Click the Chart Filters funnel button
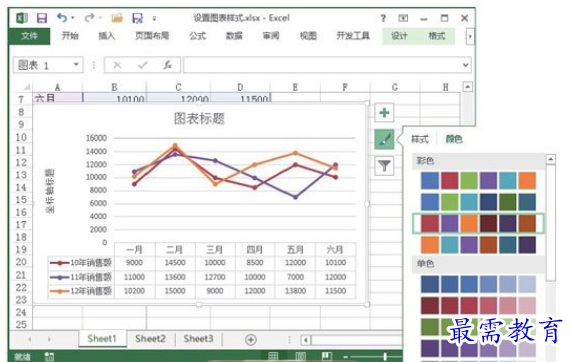Image resolution: width=571 pixels, height=362 pixels. pos(384,166)
